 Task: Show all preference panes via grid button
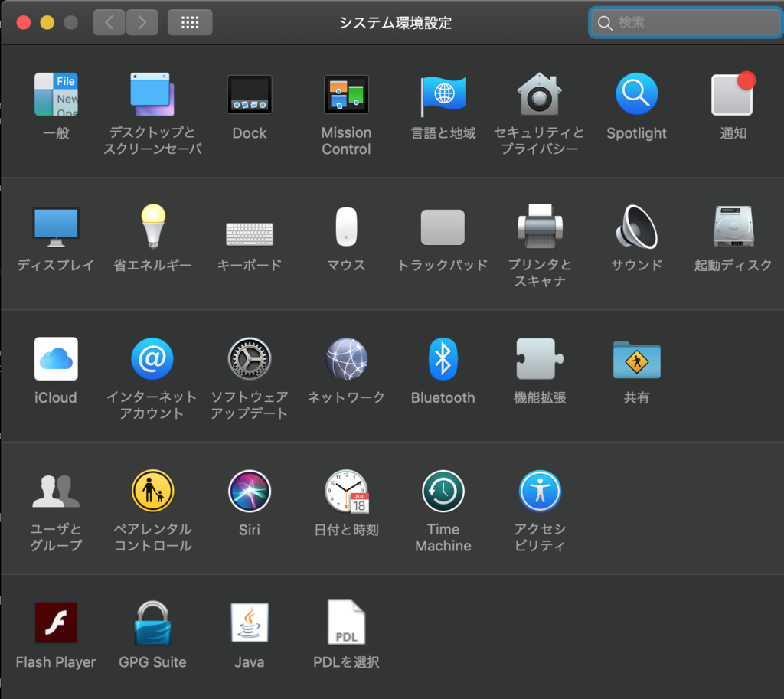[x=188, y=21]
